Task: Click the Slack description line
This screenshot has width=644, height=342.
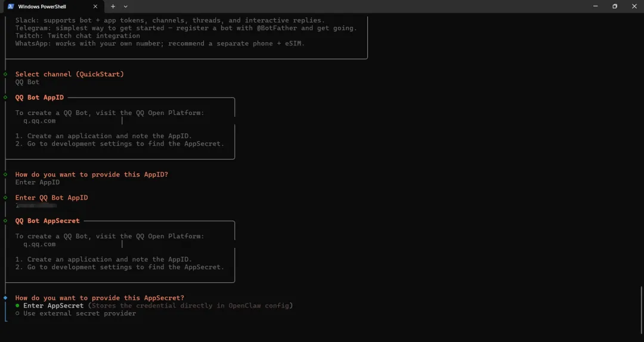Action: click(170, 20)
